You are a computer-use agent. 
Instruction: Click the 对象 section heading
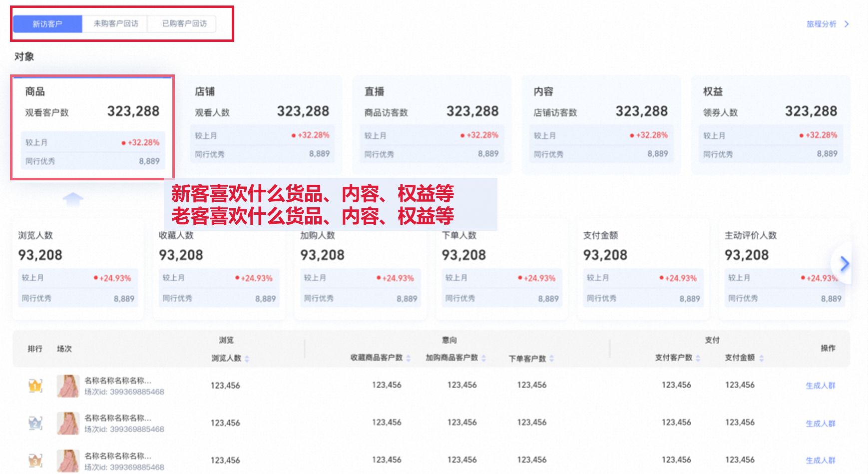click(24, 56)
